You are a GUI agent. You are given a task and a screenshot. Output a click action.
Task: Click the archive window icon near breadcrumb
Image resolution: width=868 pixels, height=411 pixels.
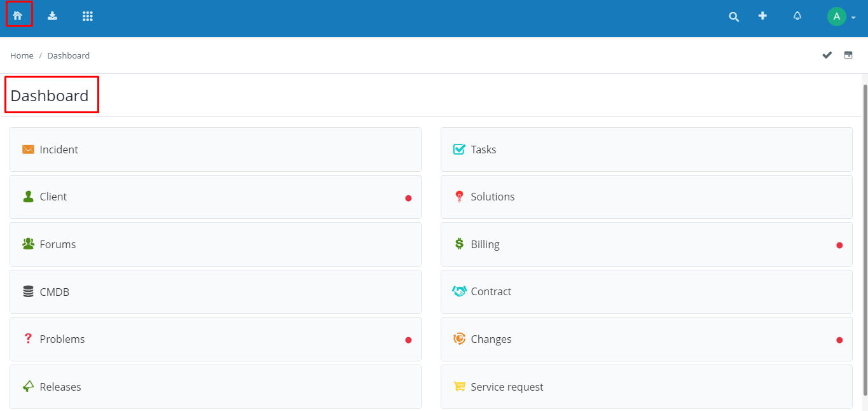[x=848, y=55]
